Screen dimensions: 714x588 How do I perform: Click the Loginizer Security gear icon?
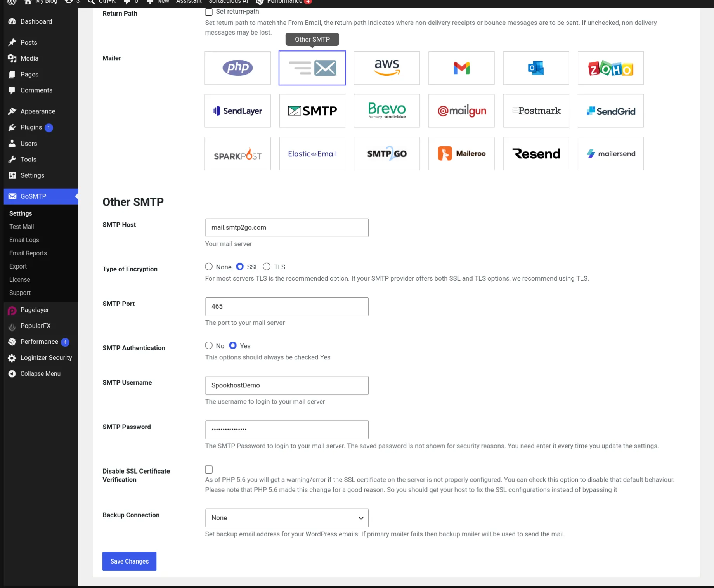point(12,358)
